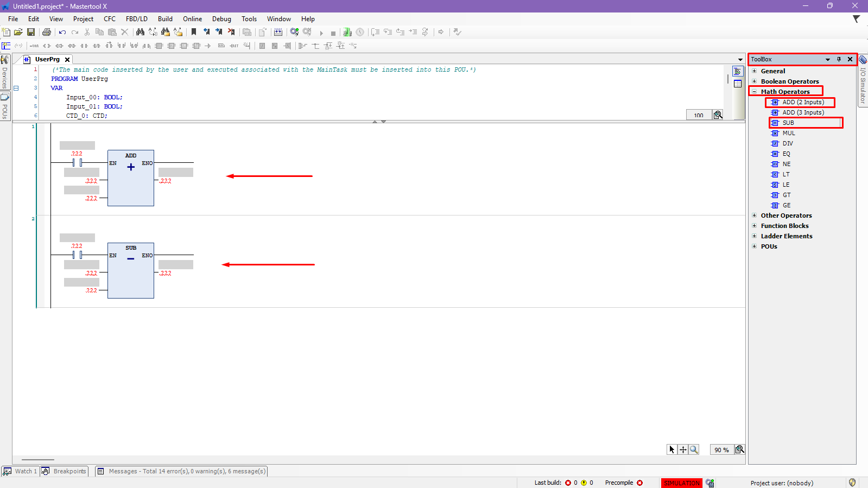Click the Toggle Bookmark icon
Image resolution: width=868 pixels, height=488 pixels.
tap(194, 32)
